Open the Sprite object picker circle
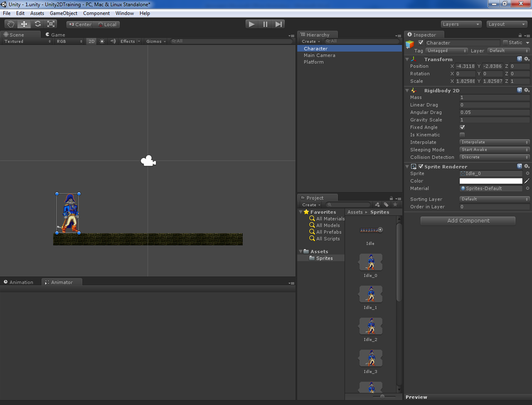The image size is (532, 405). pyautogui.click(x=527, y=173)
